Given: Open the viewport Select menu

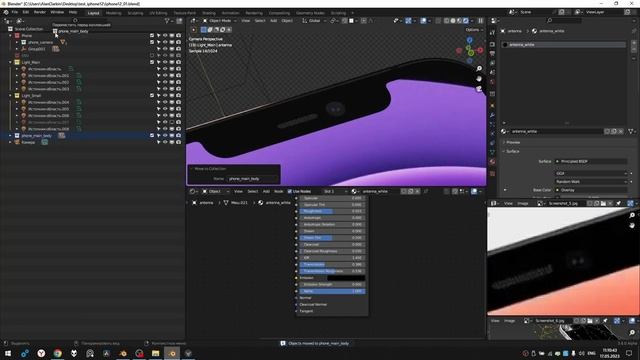Looking at the screenshot, I should [x=260, y=20].
